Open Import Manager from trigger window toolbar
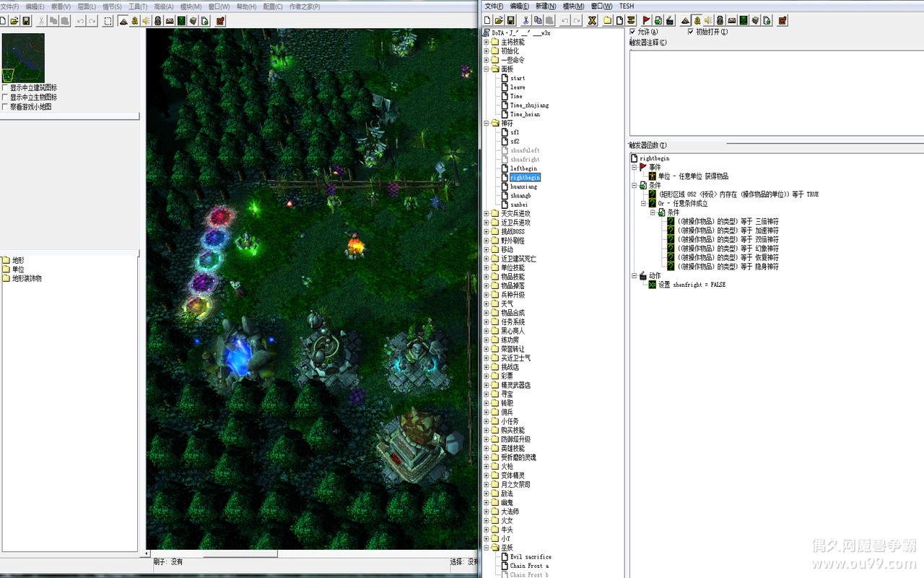924x578 pixels. (x=767, y=20)
